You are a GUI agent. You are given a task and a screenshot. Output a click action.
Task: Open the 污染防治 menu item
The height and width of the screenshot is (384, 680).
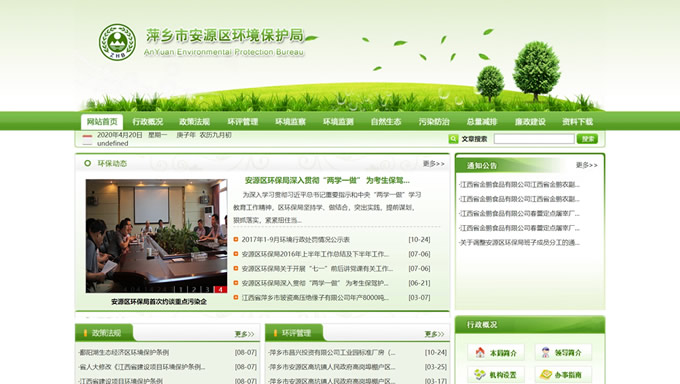point(434,121)
